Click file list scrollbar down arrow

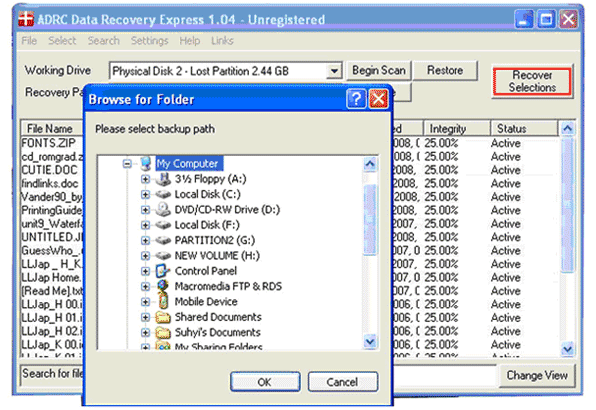coord(567,348)
